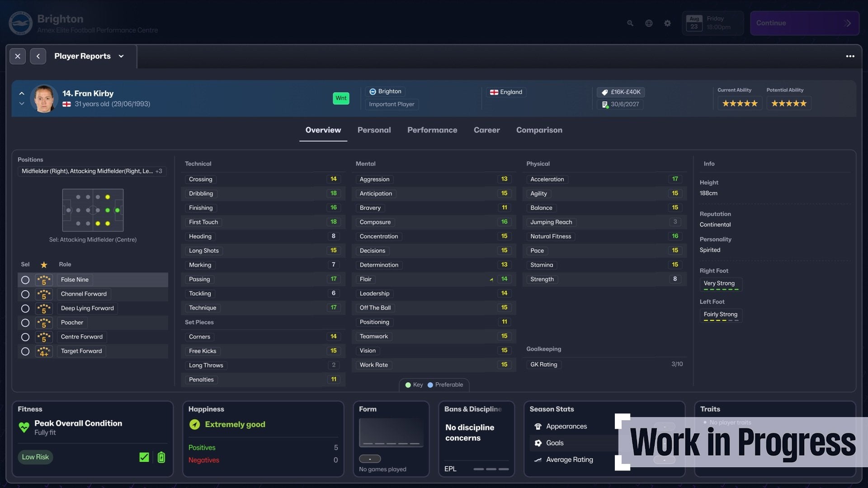Screen dimensions: 868x488
Task: Expand the positions list showing +3
Action: pos(159,171)
